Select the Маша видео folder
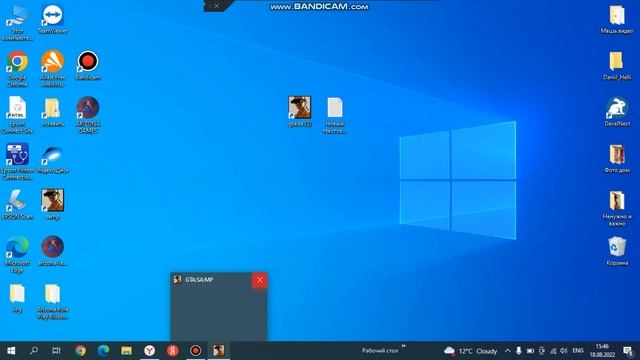Viewport: 640px width, 360px height. [617, 19]
